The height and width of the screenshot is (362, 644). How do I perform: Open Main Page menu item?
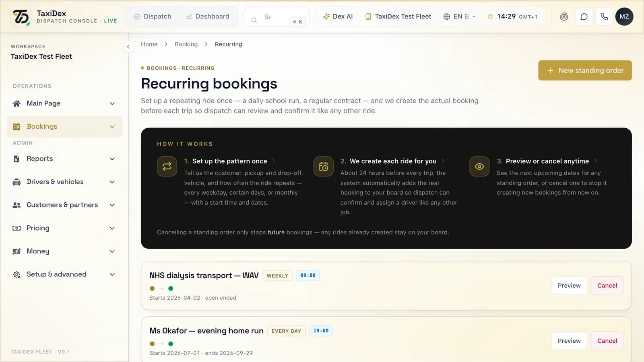coord(64,103)
